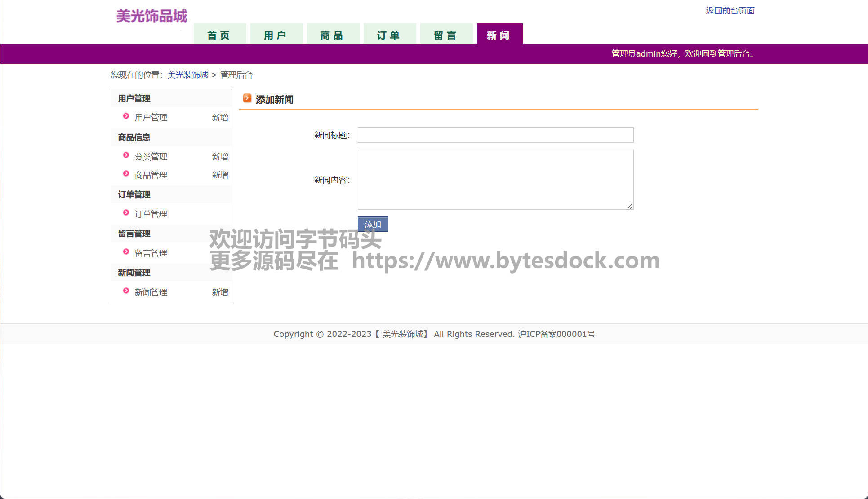The width and height of the screenshot is (868, 499).
Task: Click pink bullet icon beside 用户管理 link
Action: [x=126, y=116]
